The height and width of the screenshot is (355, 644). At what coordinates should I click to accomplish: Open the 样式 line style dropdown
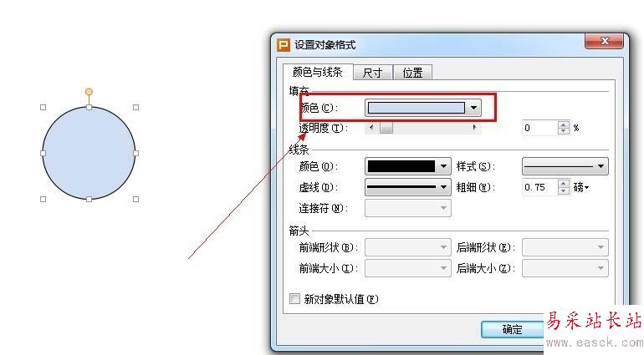point(601,166)
